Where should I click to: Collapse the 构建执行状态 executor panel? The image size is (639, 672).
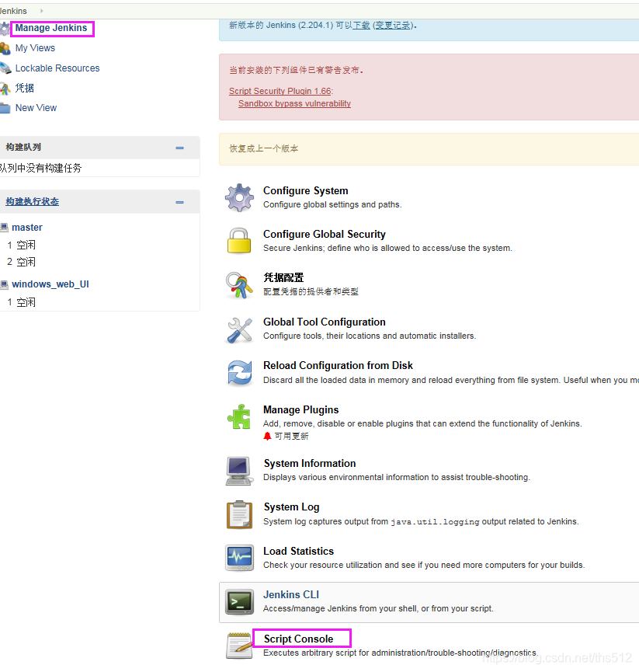180,202
